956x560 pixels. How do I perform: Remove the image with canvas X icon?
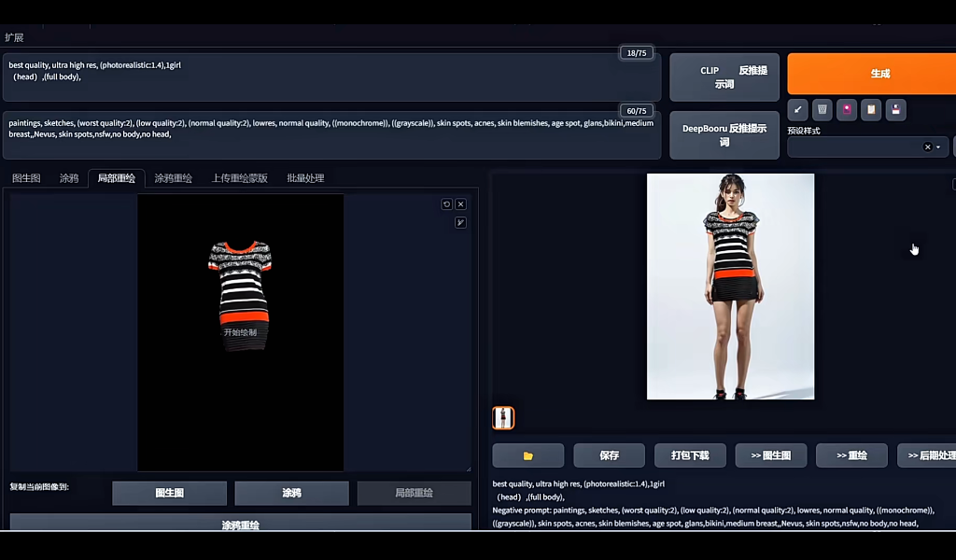coord(461,204)
